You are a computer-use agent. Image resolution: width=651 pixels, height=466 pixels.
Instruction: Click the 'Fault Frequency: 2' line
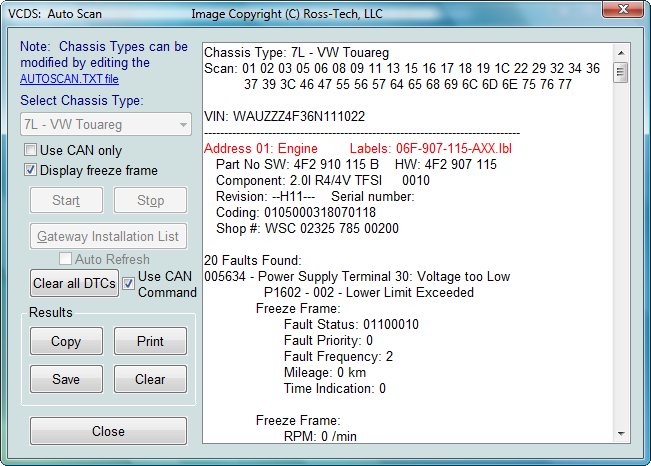[338, 356]
